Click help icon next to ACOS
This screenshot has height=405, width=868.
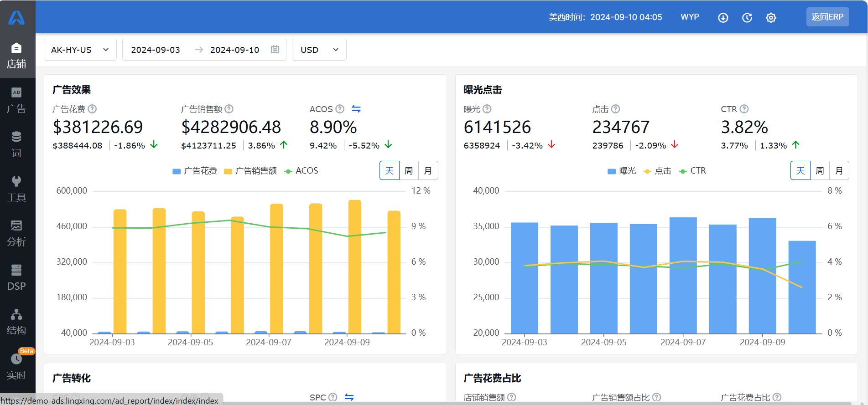pos(340,109)
